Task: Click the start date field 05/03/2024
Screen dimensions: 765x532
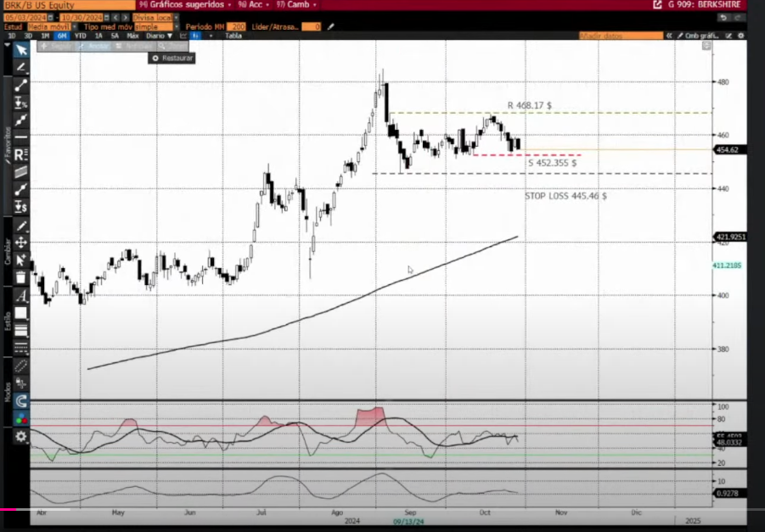Action: 25,18
